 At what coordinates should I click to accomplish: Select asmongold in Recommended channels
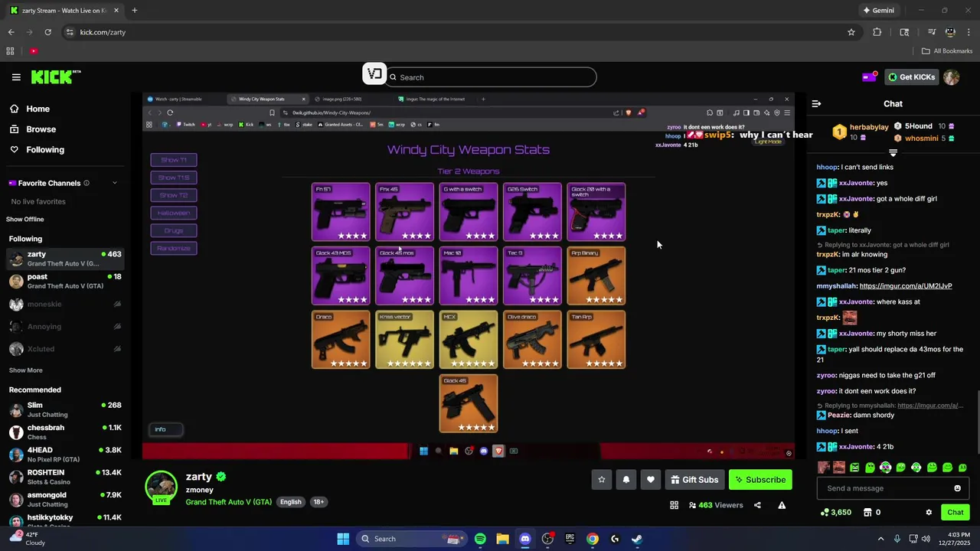pos(64,500)
